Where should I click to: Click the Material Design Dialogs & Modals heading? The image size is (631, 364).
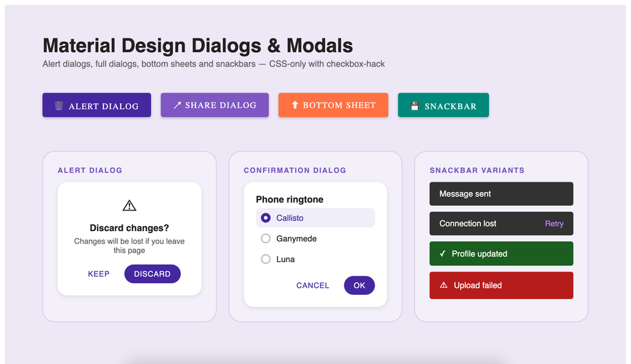[198, 45]
